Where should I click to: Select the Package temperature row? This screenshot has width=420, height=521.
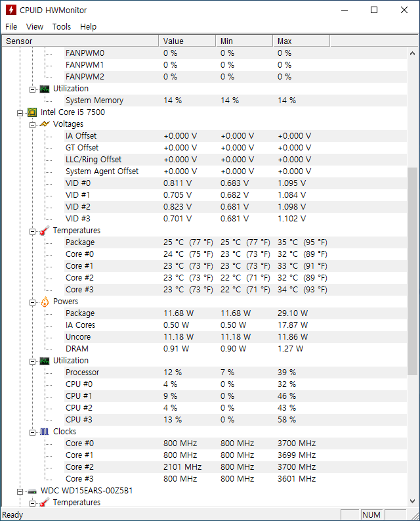coord(236,242)
